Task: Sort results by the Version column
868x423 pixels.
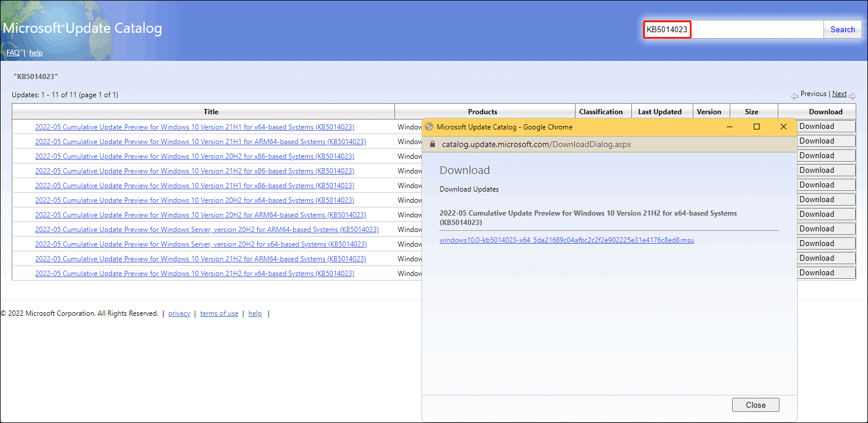Action: tap(709, 112)
